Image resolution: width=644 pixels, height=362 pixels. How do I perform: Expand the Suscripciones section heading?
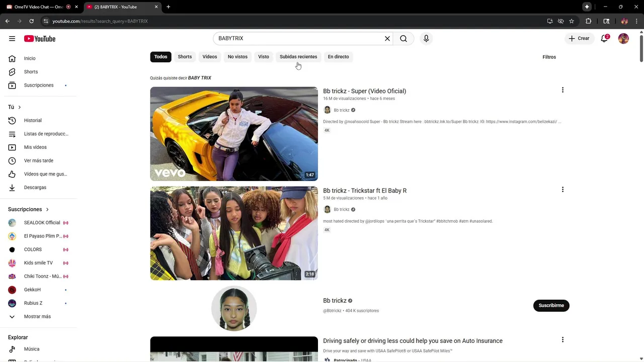[29, 209]
